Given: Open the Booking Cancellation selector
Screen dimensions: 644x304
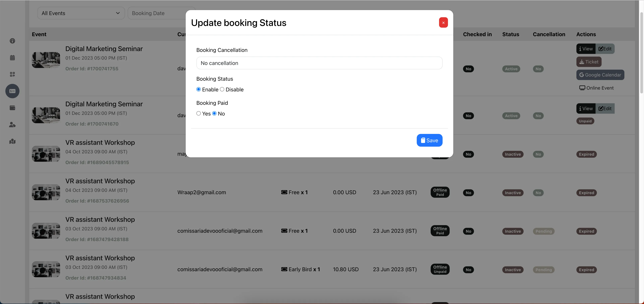Looking at the screenshot, I should (x=319, y=63).
